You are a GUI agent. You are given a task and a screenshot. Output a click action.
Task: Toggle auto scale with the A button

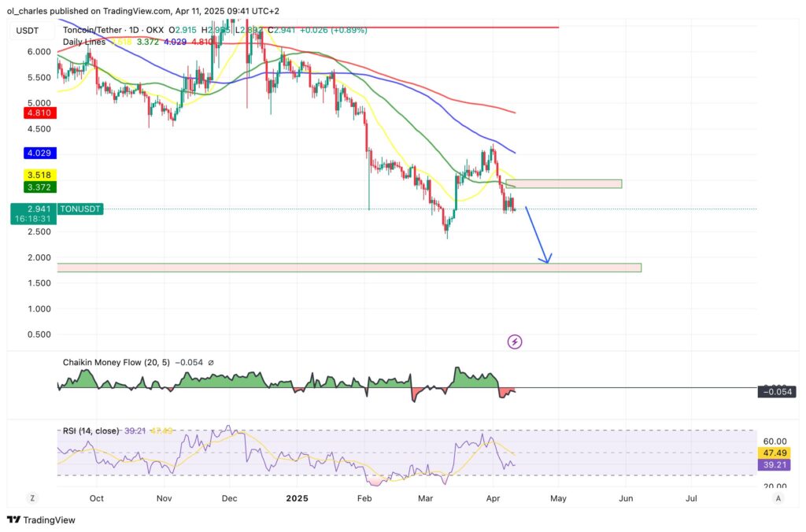point(778,498)
